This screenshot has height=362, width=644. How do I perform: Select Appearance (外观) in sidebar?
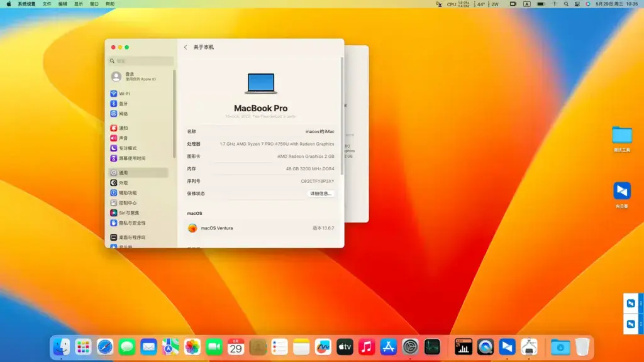[140, 183]
